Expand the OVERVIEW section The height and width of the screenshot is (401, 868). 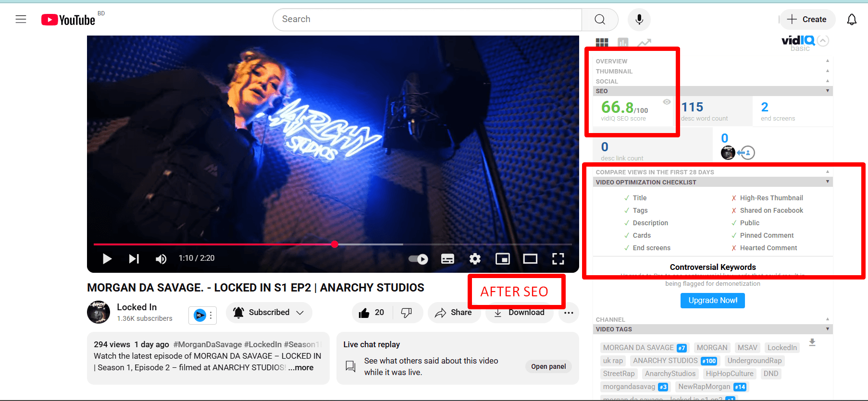713,61
